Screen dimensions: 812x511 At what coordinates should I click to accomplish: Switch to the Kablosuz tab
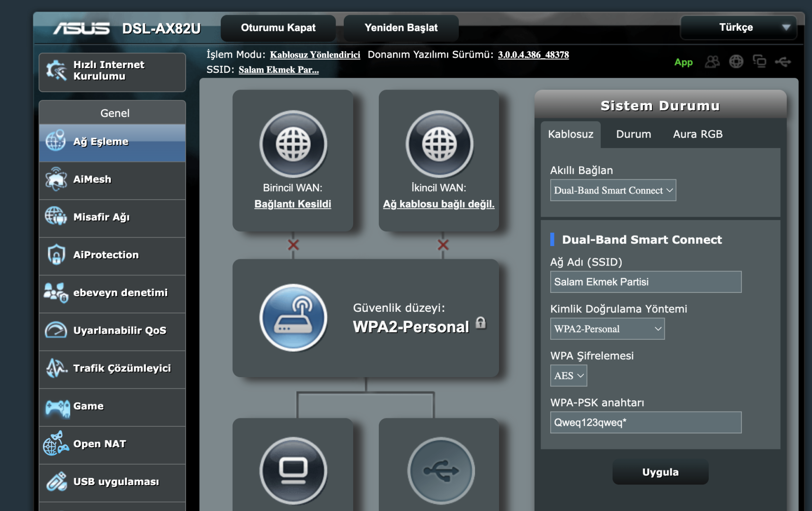(x=571, y=134)
